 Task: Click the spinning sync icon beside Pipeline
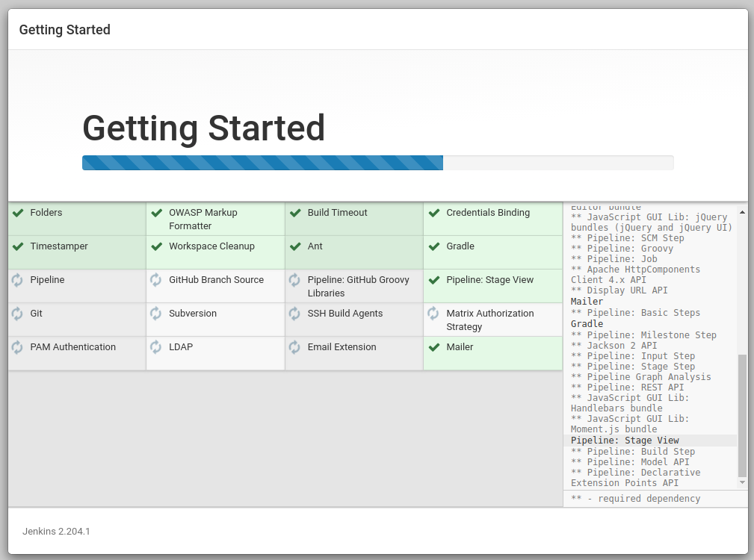(17, 280)
